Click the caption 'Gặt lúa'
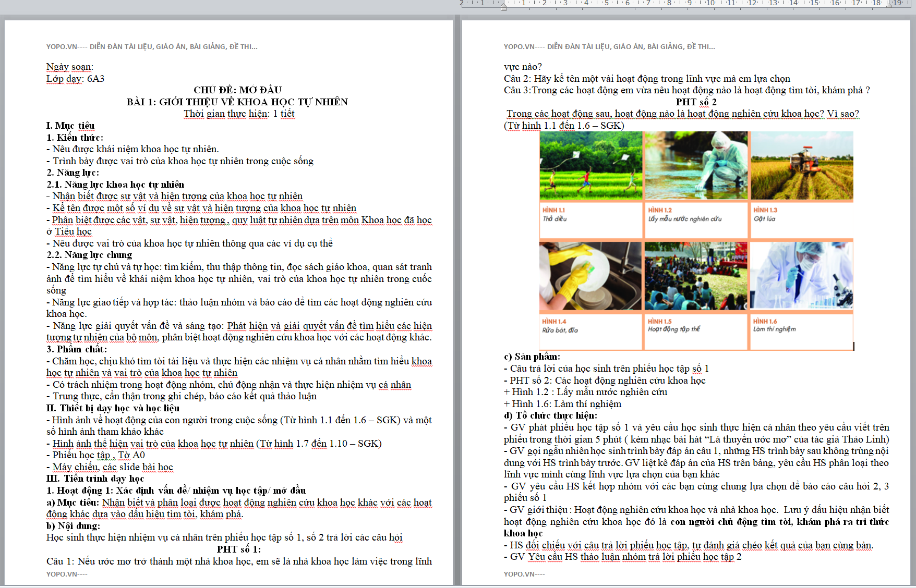 pyautogui.click(x=764, y=219)
